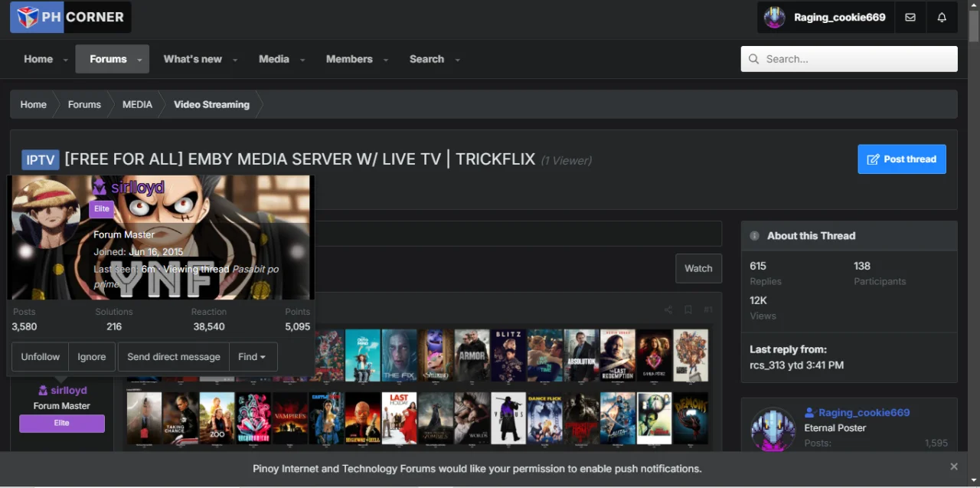Click the thread title text
Image resolution: width=980 pixels, height=488 pixels.
(299, 159)
